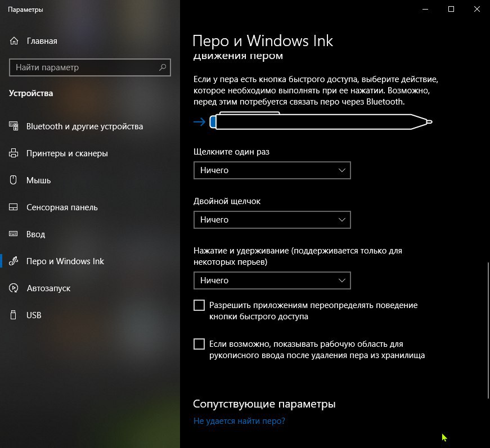Click the vertical scrollbar thumb
490x448 pixels.
[x=488, y=331]
